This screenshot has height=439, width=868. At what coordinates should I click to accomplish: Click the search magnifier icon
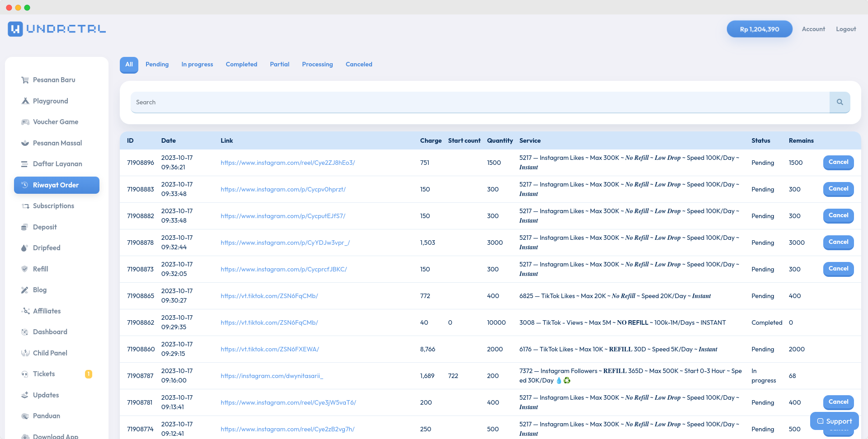[x=840, y=102]
